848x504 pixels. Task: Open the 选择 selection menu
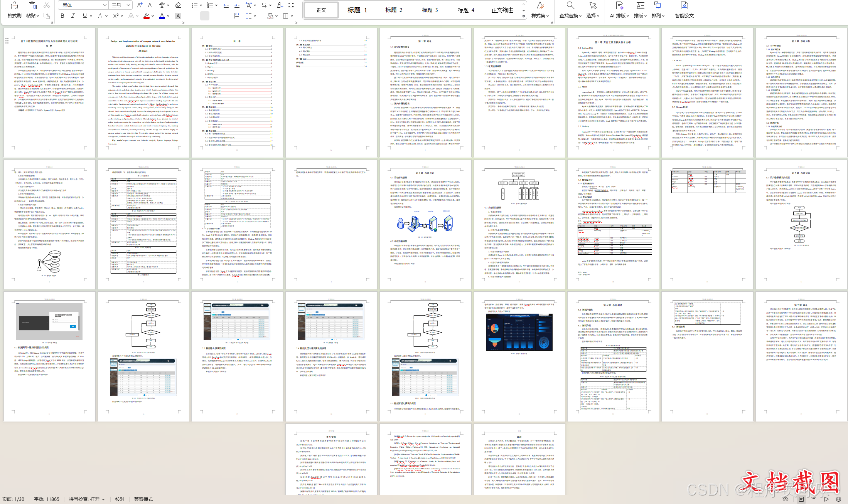[x=593, y=10]
